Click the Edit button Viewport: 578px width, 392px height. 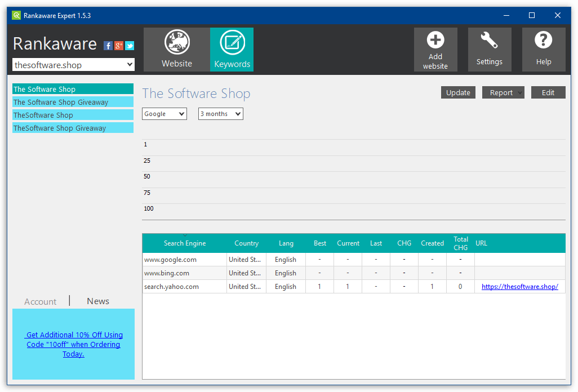click(548, 92)
